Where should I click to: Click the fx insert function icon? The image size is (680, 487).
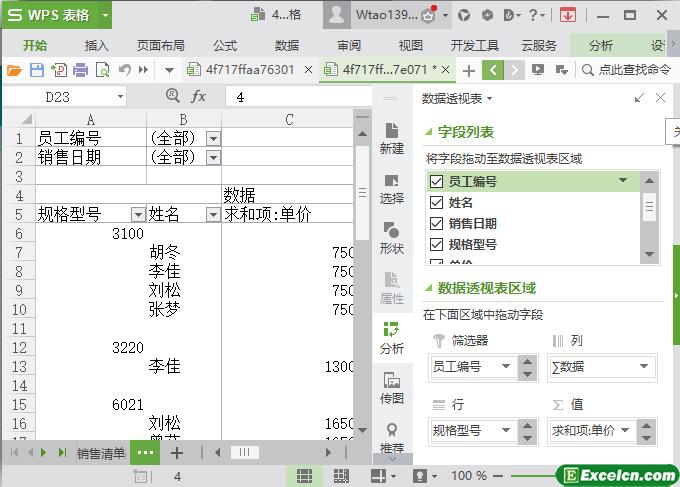pyautogui.click(x=199, y=97)
